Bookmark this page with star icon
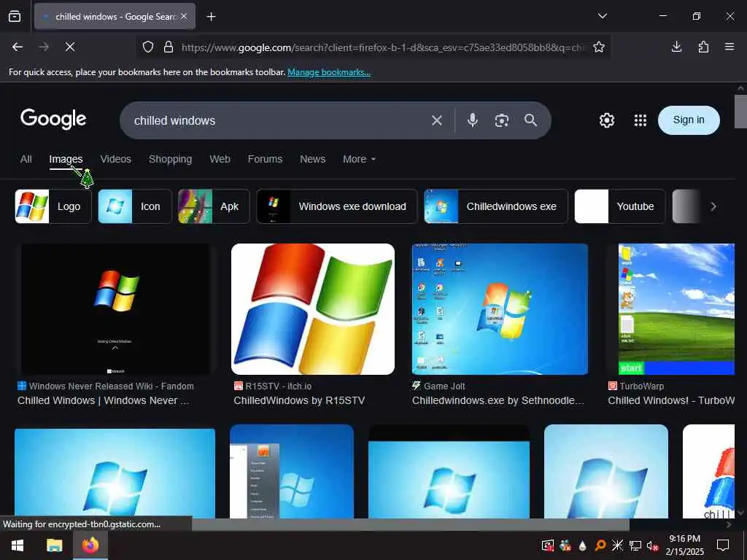This screenshot has width=747, height=560. click(599, 47)
